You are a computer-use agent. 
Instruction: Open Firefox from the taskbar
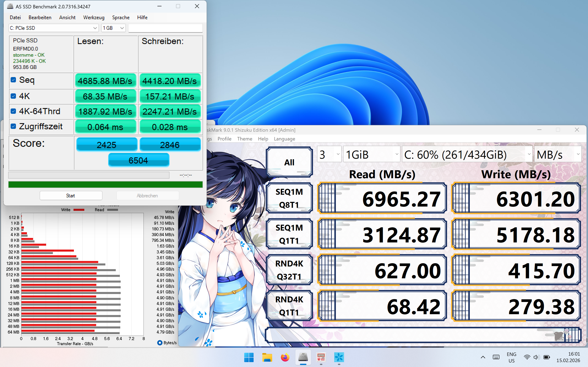(x=285, y=357)
